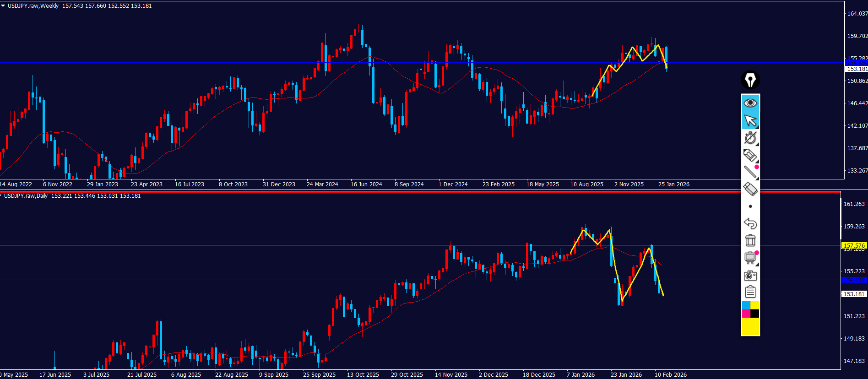Open the whiteboard easel tool
The height and width of the screenshot is (379, 868).
pyautogui.click(x=750, y=258)
